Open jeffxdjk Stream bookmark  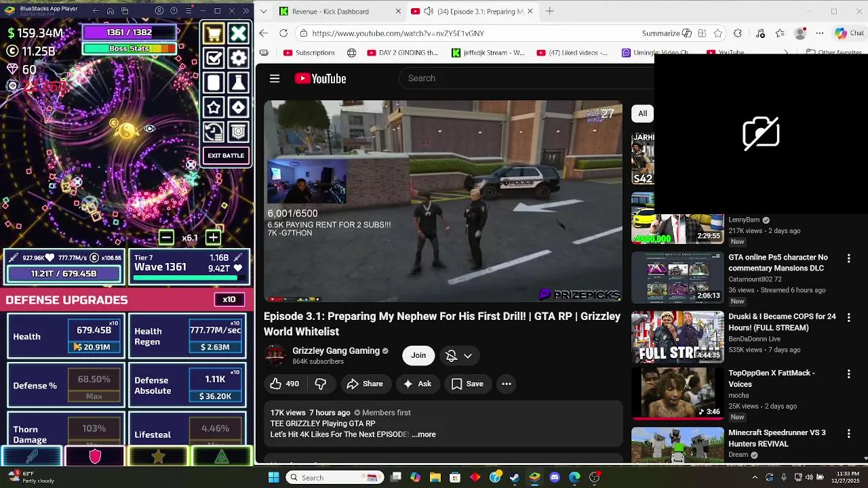(488, 53)
